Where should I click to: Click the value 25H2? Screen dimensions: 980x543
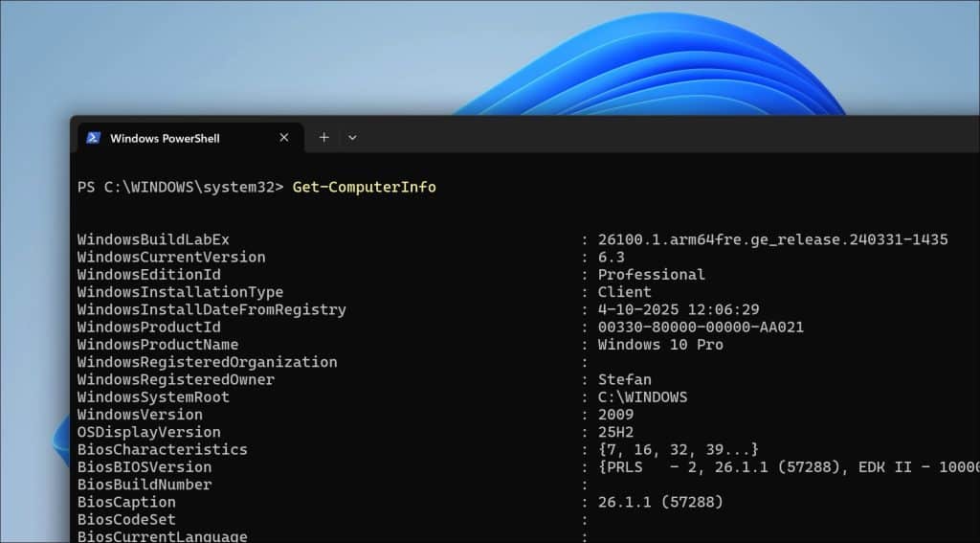[615, 432]
